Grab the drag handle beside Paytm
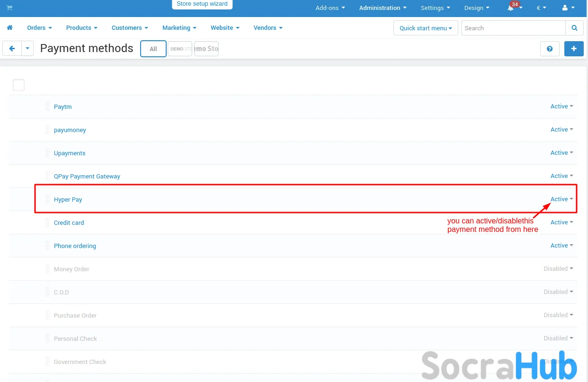The width and height of the screenshot is (588, 382). [x=47, y=107]
